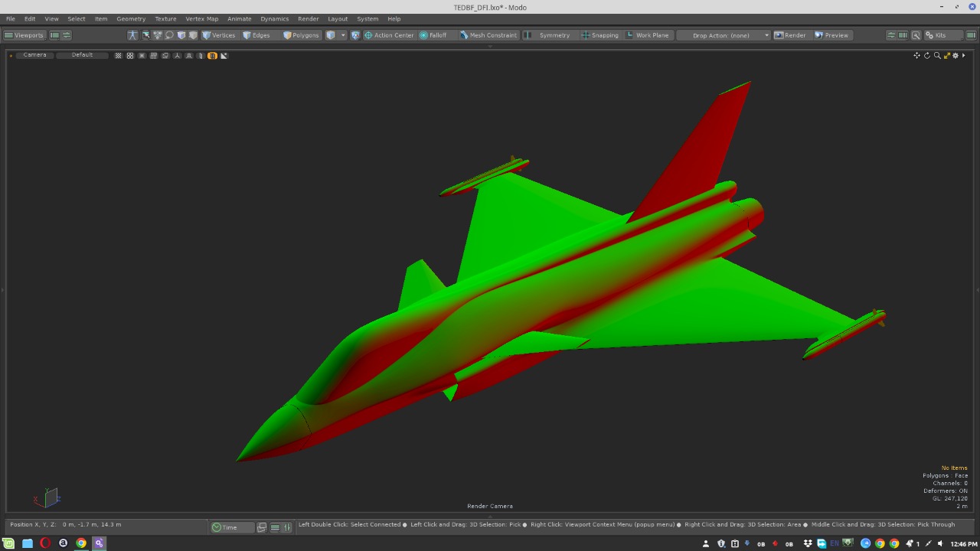Open the Opera browser from taskbar

45,543
